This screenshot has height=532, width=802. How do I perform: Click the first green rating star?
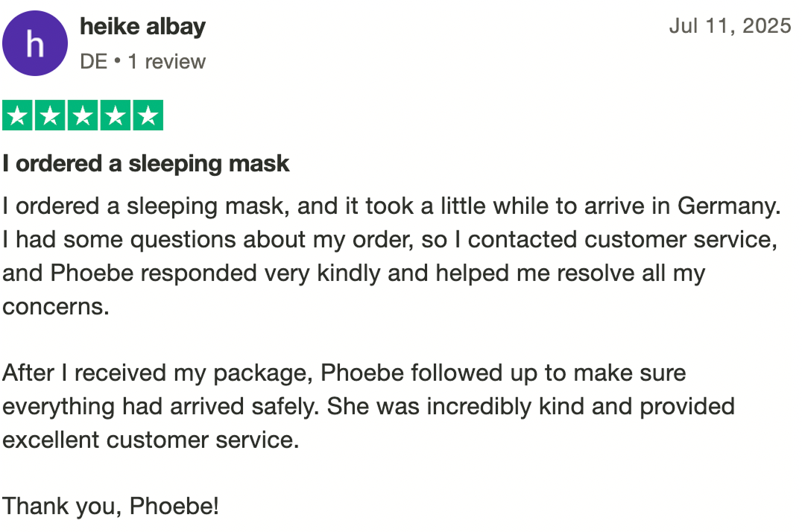[x=17, y=115]
